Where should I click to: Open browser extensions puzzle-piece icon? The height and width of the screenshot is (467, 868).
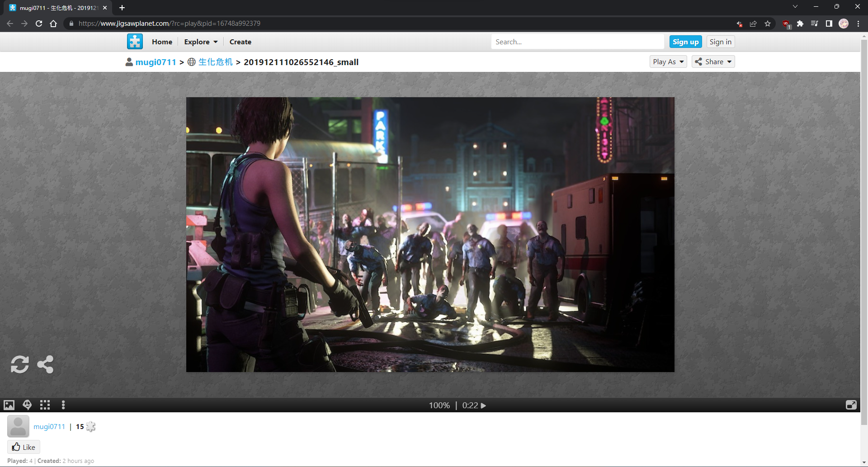pos(800,24)
